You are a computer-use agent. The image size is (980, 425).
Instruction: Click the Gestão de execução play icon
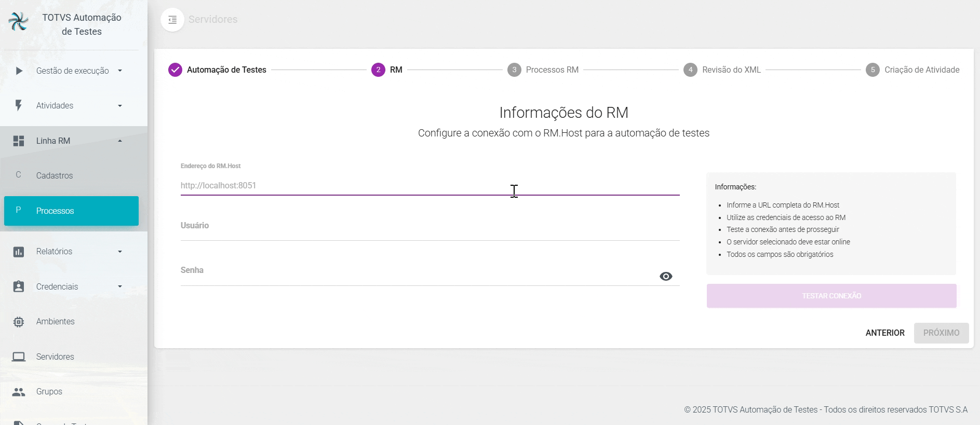[19, 71]
